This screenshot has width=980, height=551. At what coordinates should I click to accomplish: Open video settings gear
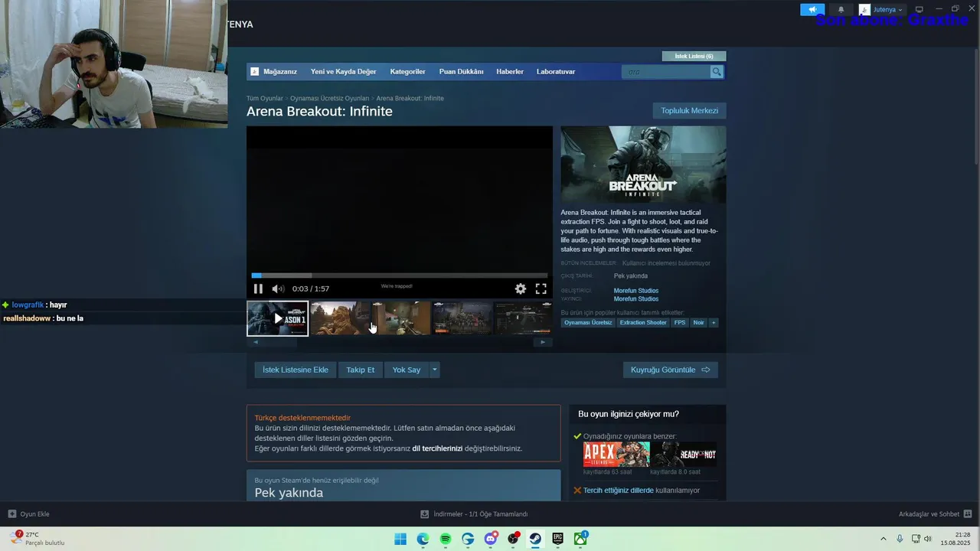click(x=521, y=289)
